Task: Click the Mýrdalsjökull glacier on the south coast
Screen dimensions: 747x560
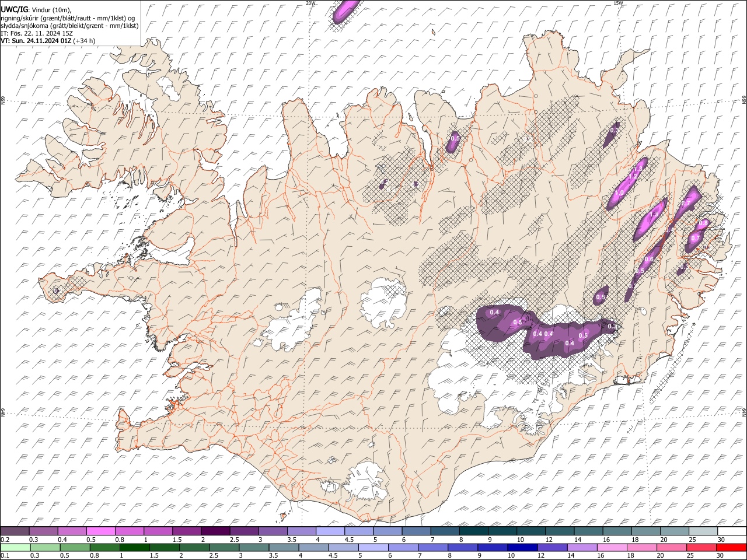Action: (366, 481)
